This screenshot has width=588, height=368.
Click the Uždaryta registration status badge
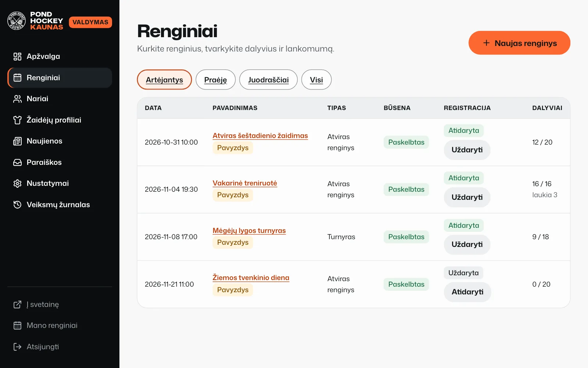pyautogui.click(x=463, y=273)
